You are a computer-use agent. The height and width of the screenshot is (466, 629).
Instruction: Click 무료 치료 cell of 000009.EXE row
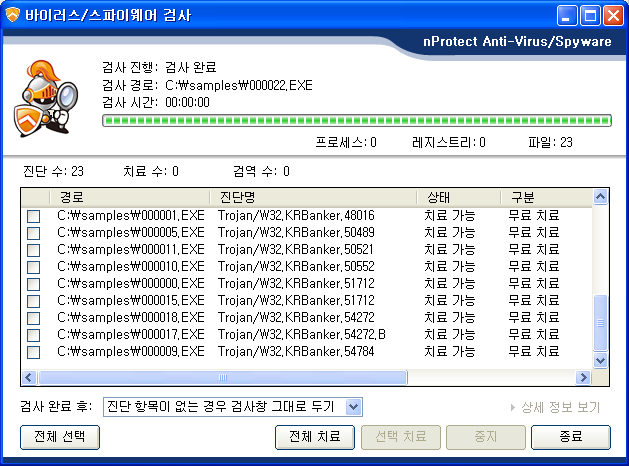pos(534,352)
